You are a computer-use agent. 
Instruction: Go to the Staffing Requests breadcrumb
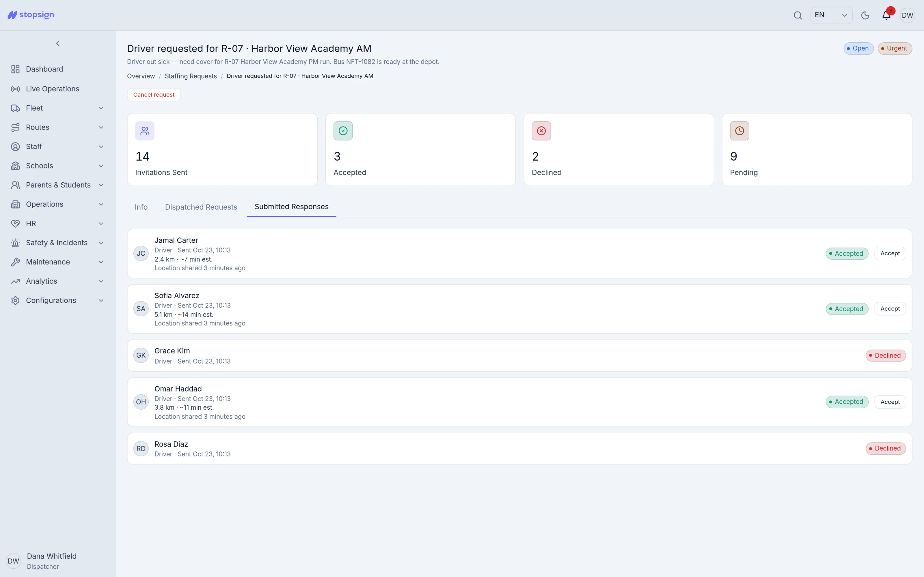point(191,76)
